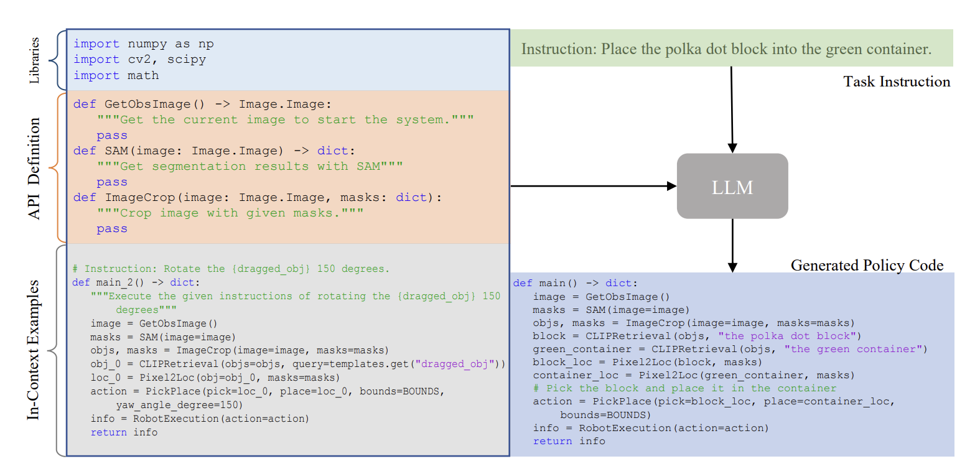Click the 'obj_0 = CLIPRetrieval' line in the example
The width and height of the screenshot is (980, 474).
pos(298,364)
